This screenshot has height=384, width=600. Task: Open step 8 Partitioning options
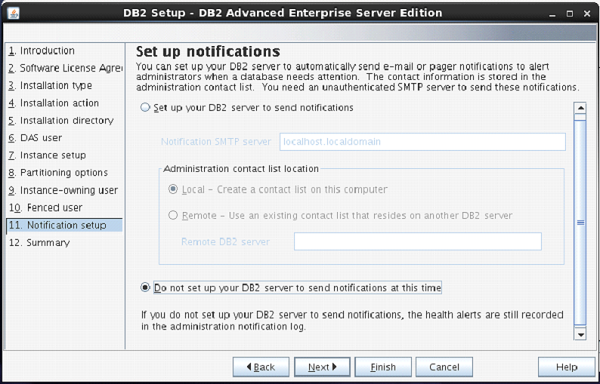(x=58, y=173)
